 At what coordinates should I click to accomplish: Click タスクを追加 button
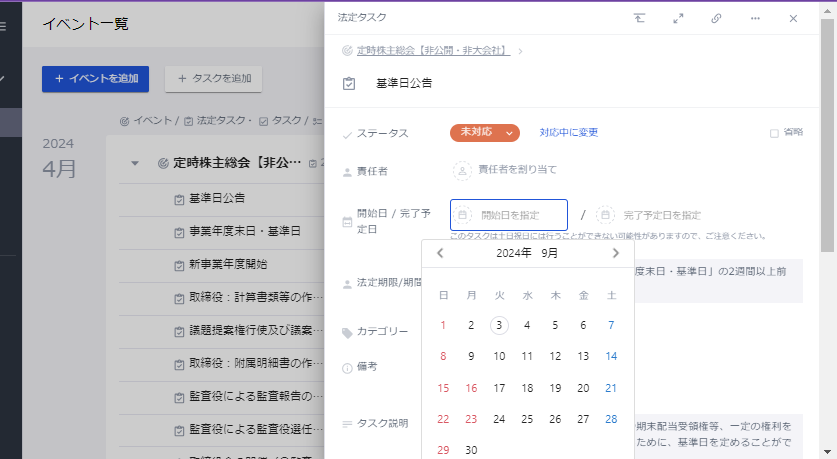pyautogui.click(x=214, y=79)
